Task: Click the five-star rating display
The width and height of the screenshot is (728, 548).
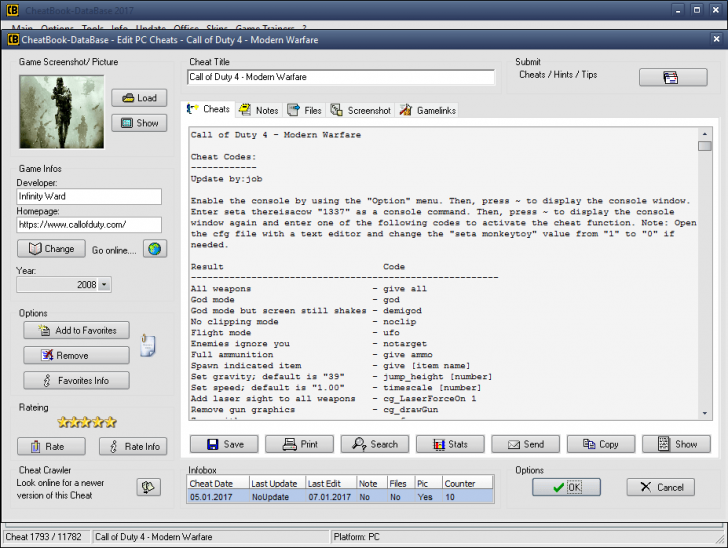Action: [87, 422]
